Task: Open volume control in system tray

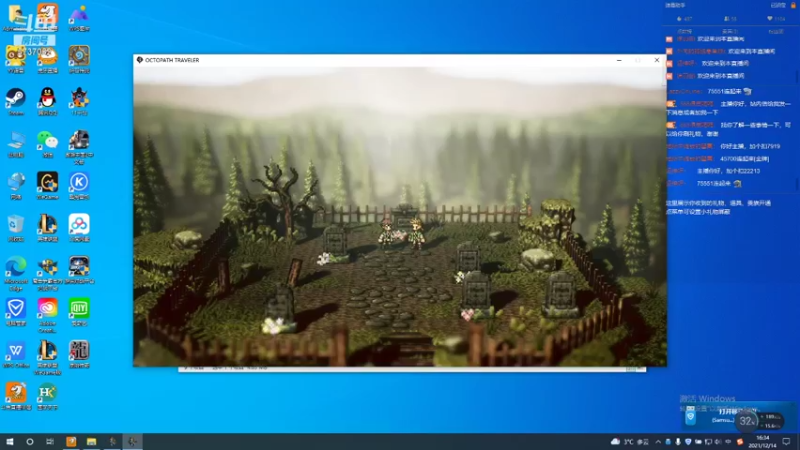Action: [718, 442]
